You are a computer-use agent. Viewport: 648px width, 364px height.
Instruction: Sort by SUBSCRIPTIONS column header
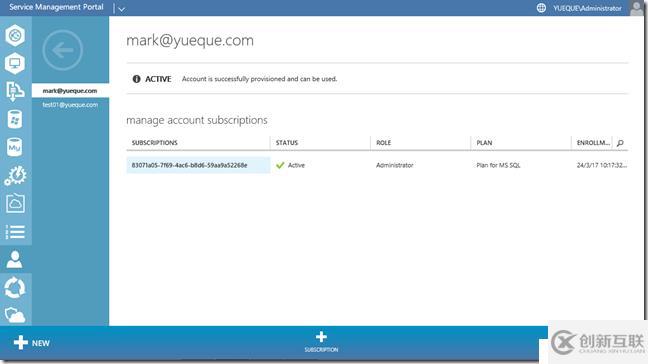point(155,143)
